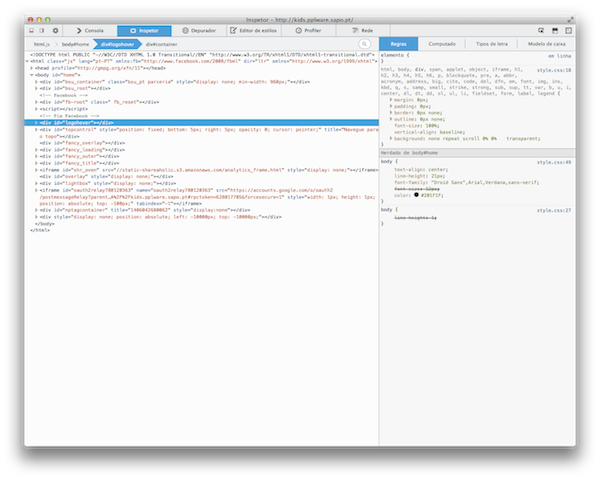This screenshot has height=480, width=600.
Task: Select body#home breadcrumb
Action: click(75, 44)
